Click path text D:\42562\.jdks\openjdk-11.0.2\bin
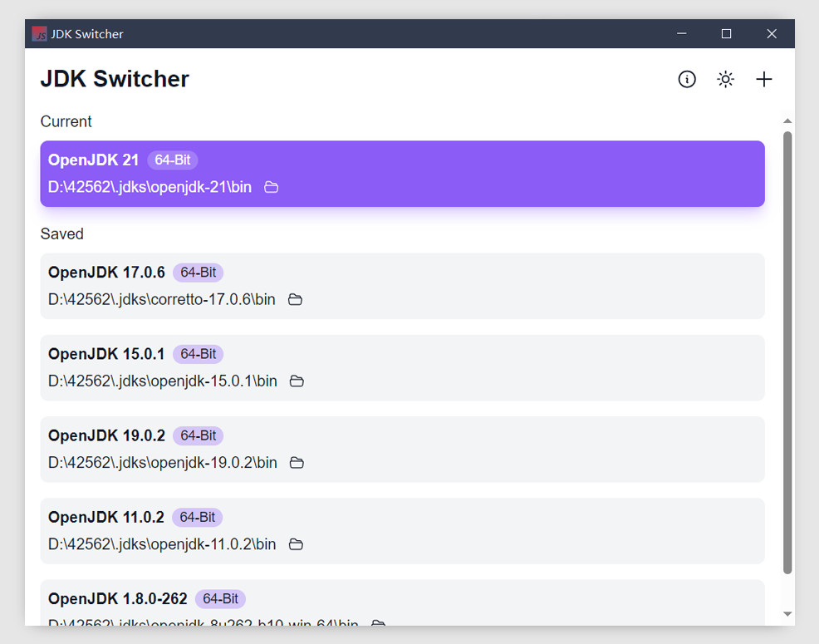 [162, 544]
